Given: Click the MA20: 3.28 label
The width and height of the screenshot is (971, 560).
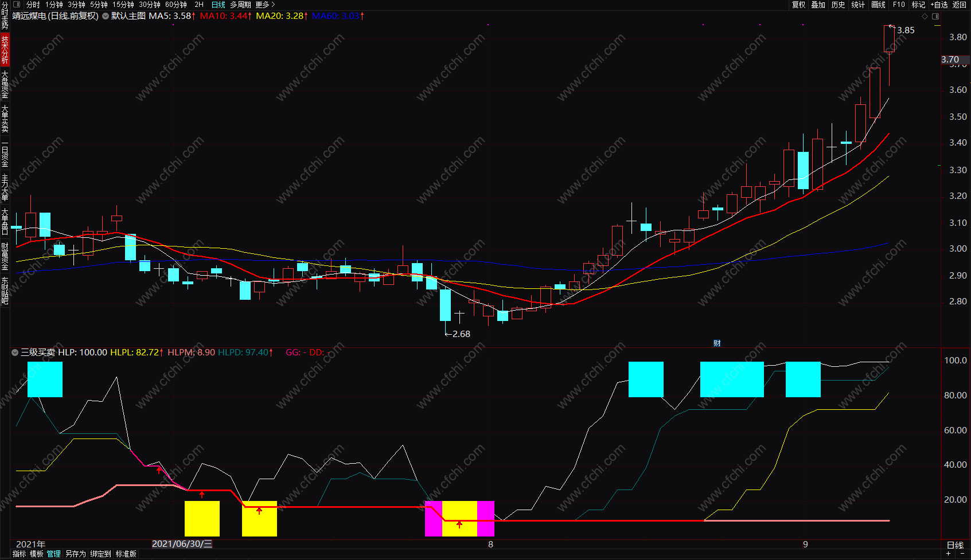Looking at the screenshot, I should pos(282,16).
